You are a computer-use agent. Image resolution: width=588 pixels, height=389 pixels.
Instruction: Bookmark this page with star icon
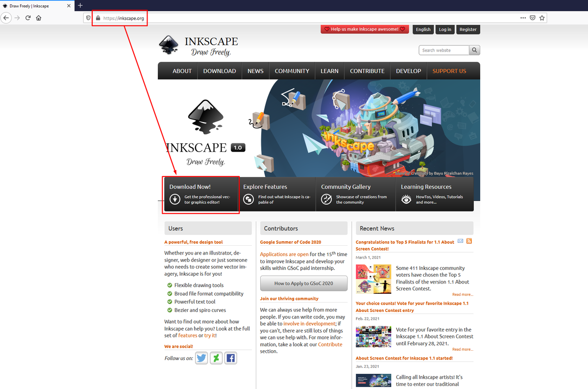click(542, 18)
